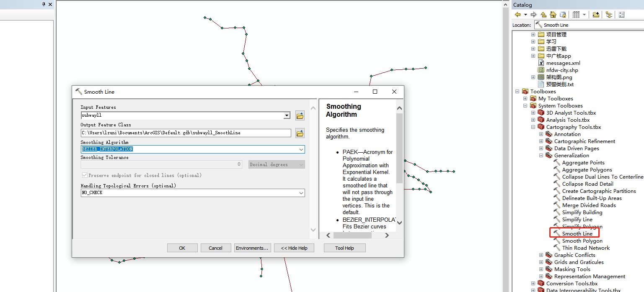
Task: Open the Environments settings button
Action: click(252, 248)
